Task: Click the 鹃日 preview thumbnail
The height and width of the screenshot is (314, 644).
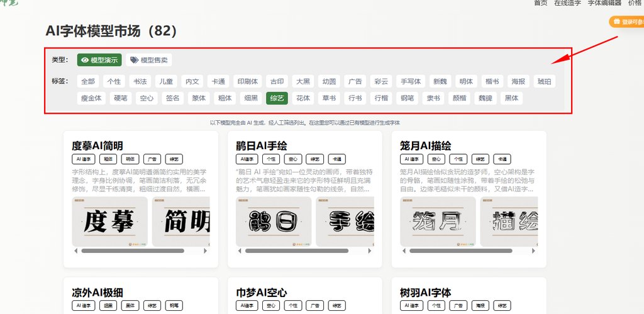Action: 274,221
